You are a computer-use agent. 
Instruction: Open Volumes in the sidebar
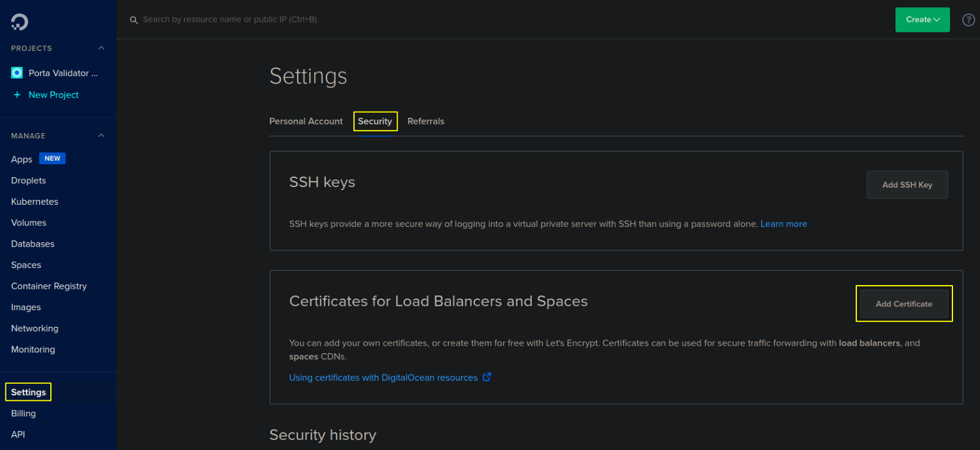point(29,223)
